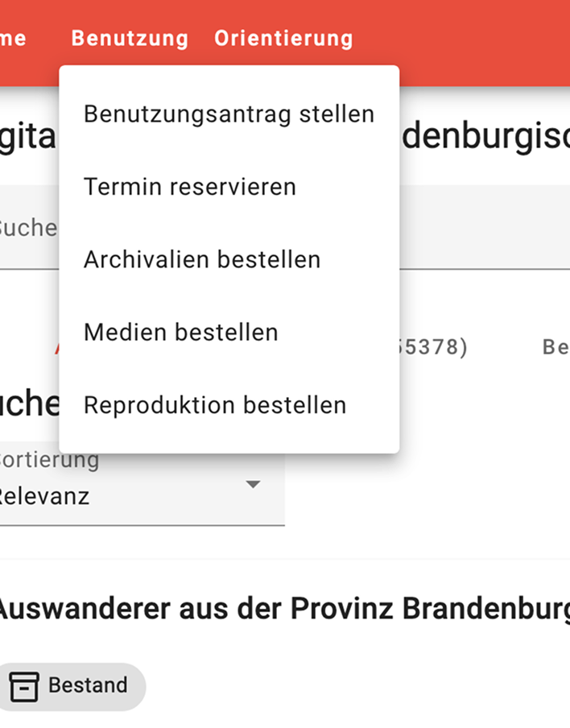Select 'Benutzungsantrag stellen' from the menu
This screenshot has width=570, height=728.
[x=229, y=114]
